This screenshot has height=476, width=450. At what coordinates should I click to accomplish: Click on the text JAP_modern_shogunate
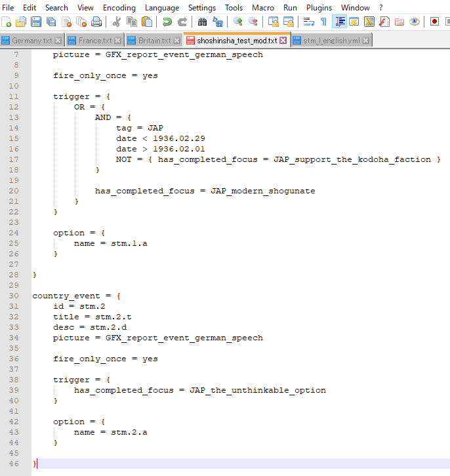pyautogui.click(x=263, y=191)
